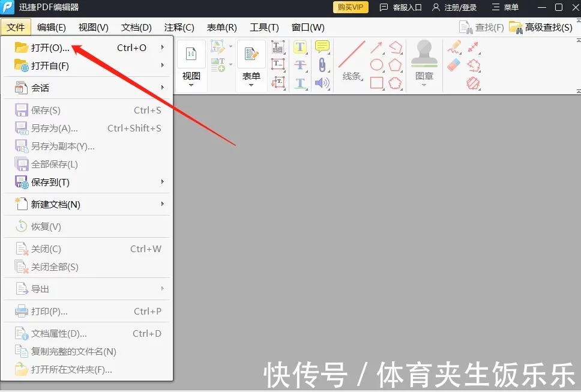The image size is (581, 392).
Task: Select the underline text tool
Action: [x=300, y=83]
